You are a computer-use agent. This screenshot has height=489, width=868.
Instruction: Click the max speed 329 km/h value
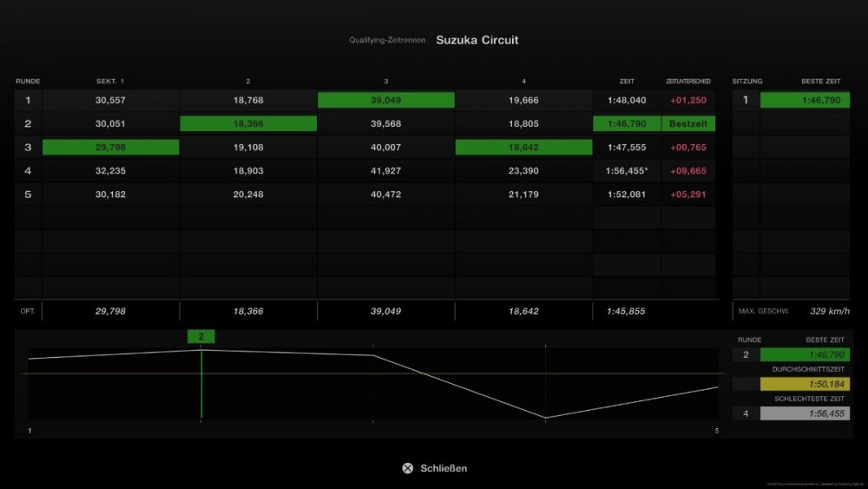(830, 311)
